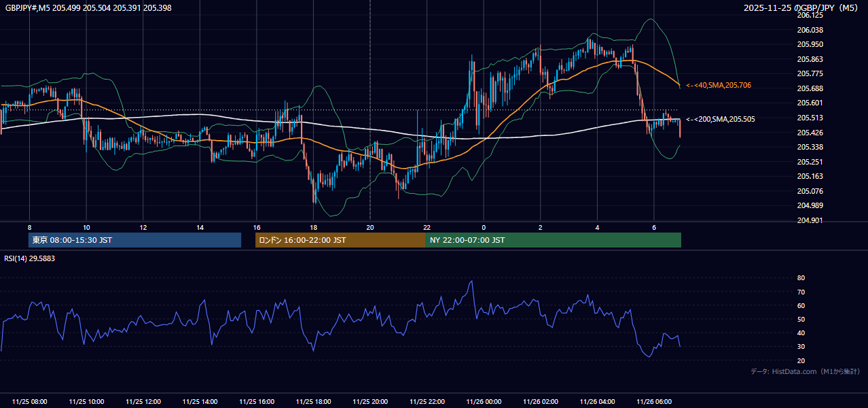This screenshot has width=868, height=408.
Task: Click price axis value 205.863
Action: coord(810,59)
